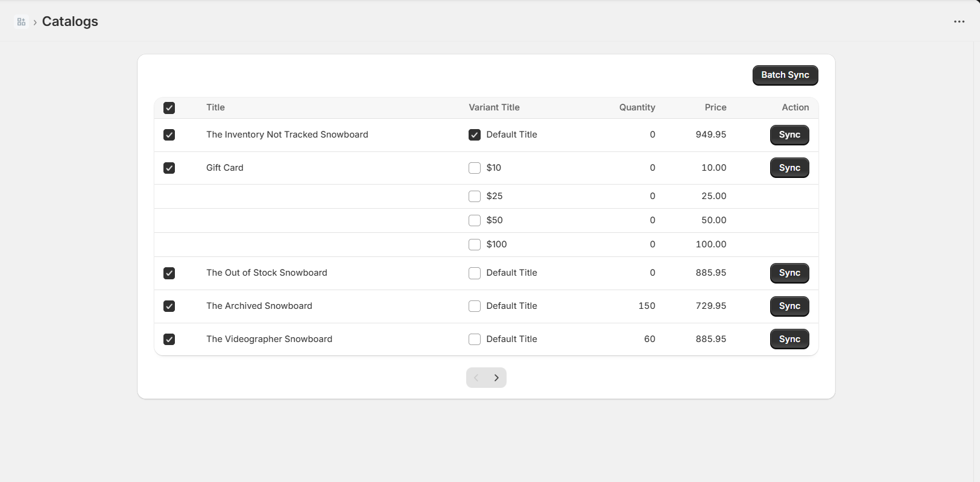Sync The Videographer Snowboard row
Viewport: 980px width, 482px height.
coord(789,340)
